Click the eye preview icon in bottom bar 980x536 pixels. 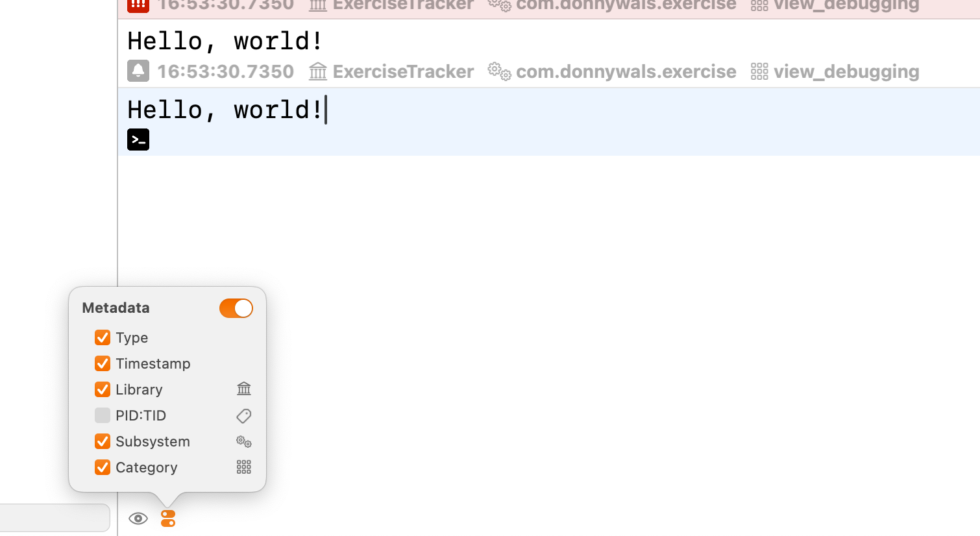pos(138,518)
